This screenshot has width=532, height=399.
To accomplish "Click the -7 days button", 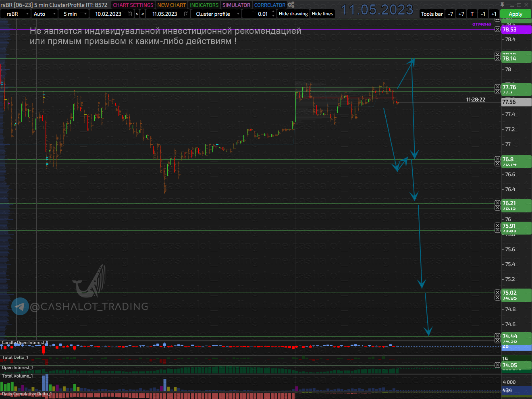I will (451, 14).
